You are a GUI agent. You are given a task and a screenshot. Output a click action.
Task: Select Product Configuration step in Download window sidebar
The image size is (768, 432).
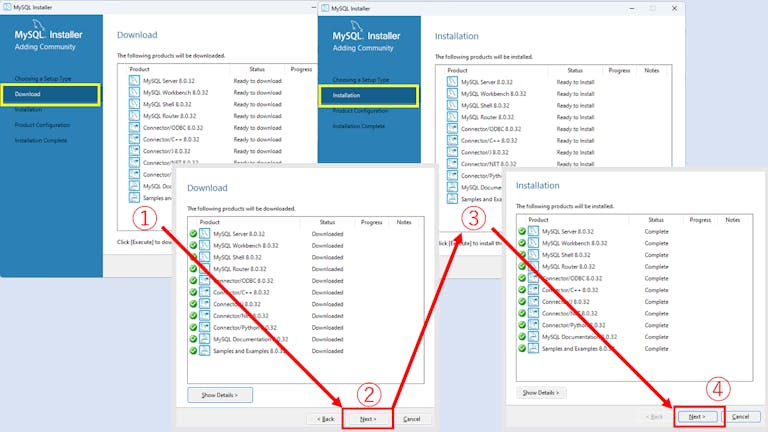pos(43,125)
